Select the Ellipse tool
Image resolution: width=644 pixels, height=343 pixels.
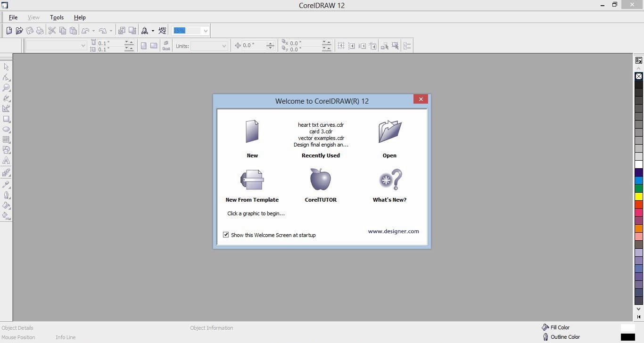[7, 129]
